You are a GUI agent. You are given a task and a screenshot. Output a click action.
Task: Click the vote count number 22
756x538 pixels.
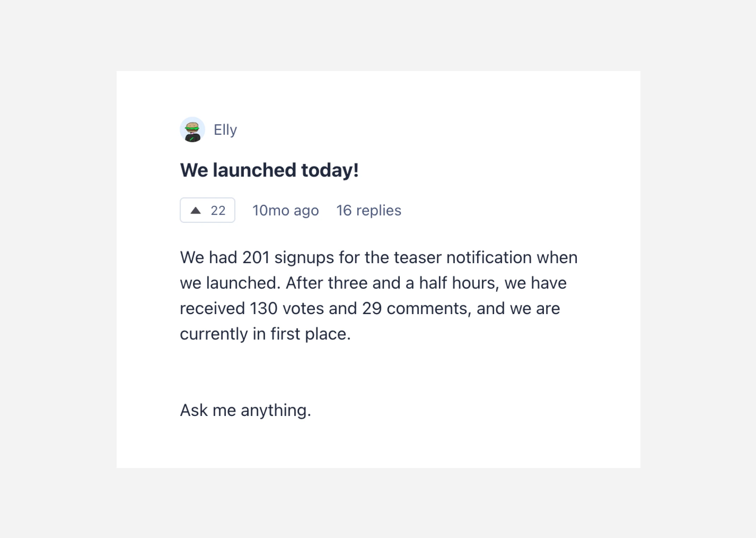click(x=218, y=211)
